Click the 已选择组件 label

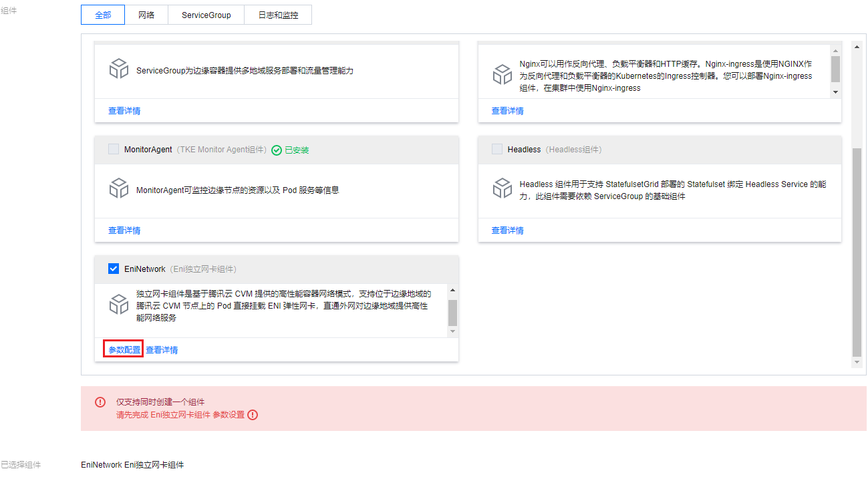pyautogui.click(x=21, y=464)
